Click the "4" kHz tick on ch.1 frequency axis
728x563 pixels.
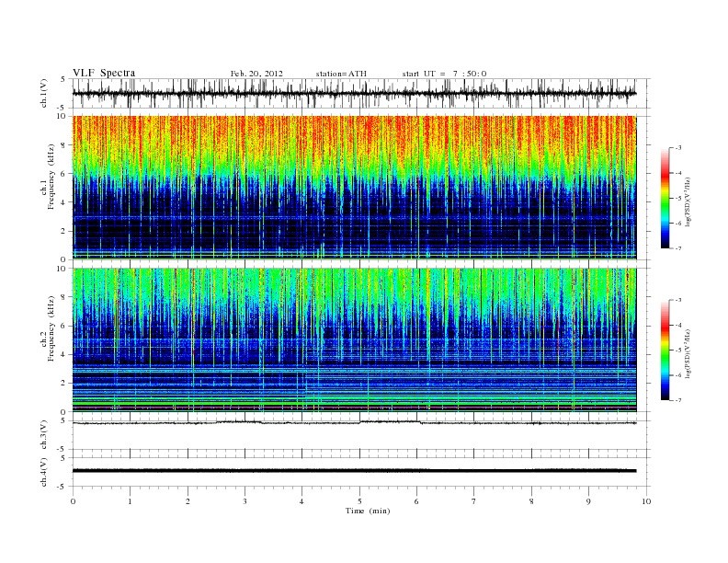(x=63, y=202)
